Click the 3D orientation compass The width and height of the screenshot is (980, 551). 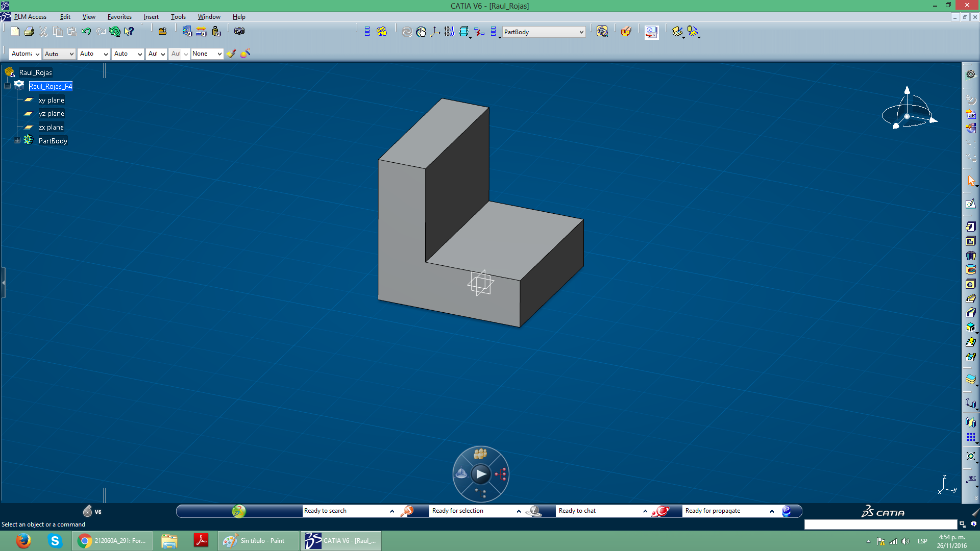(x=909, y=108)
